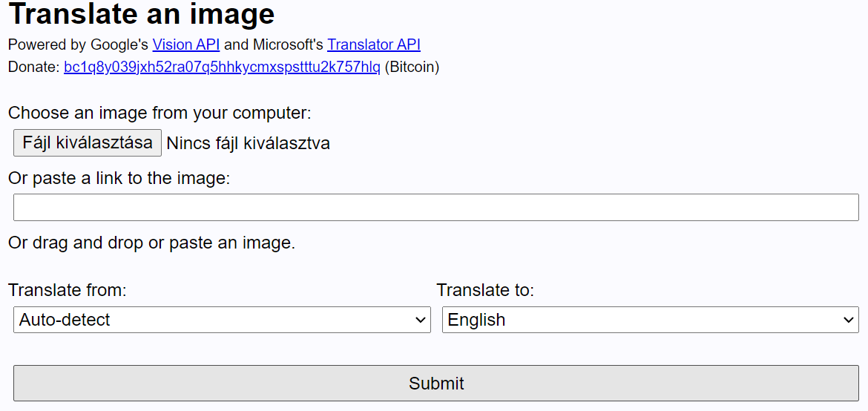Viewport: 868px width, 411px height.
Task: Click the "Or paste a link" label
Action: (119, 178)
